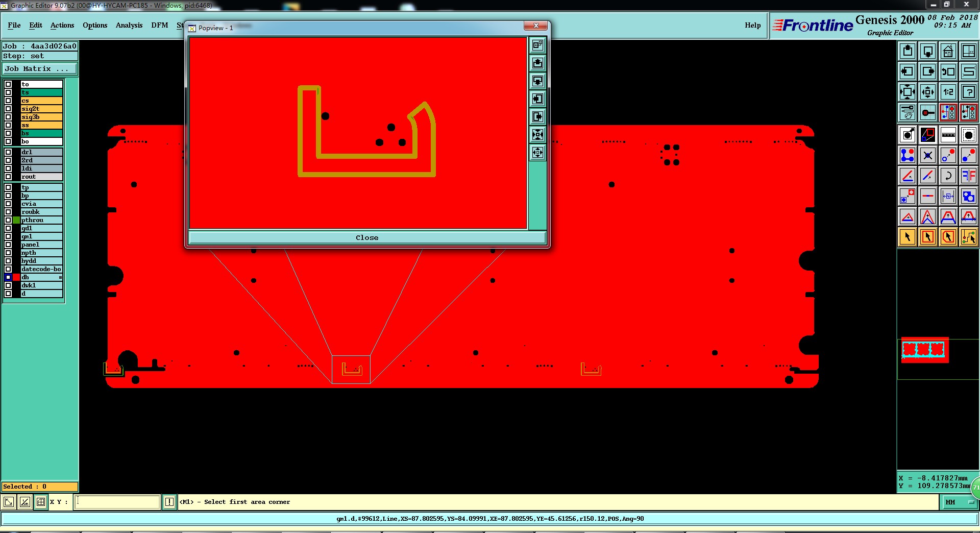Image resolution: width=980 pixels, height=533 pixels.
Task: Click the grid snap button beside X Y
Action: (x=41, y=502)
